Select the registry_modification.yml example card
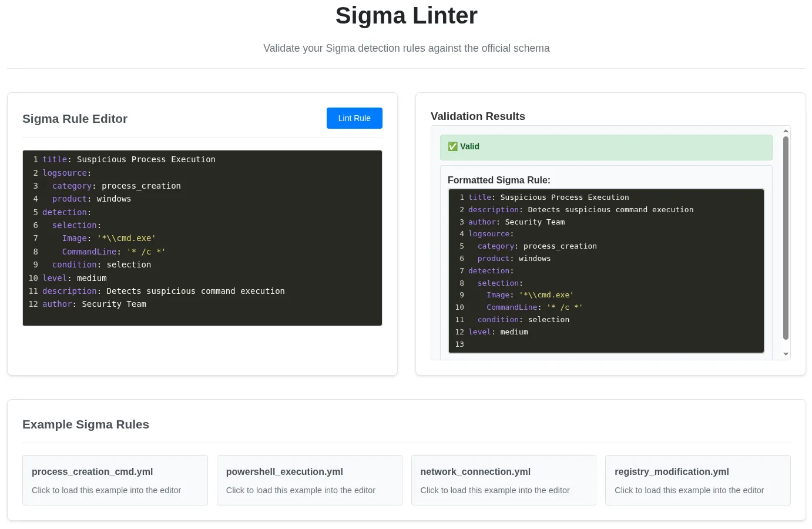 697,480
